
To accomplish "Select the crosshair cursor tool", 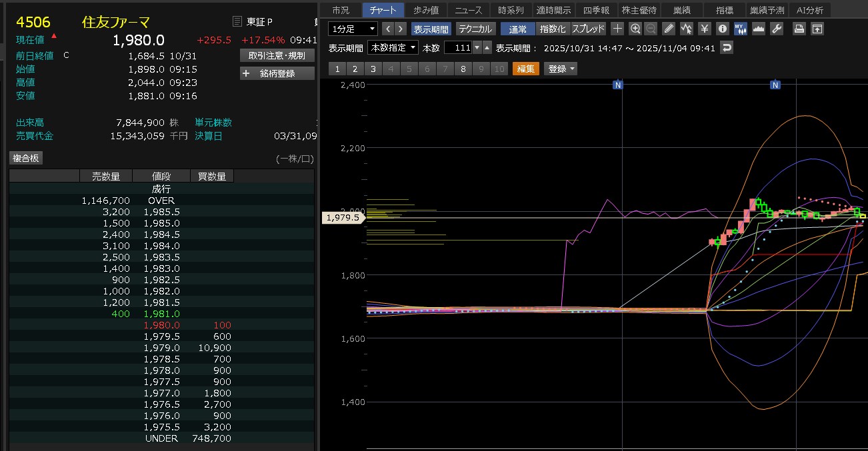I will click(617, 29).
